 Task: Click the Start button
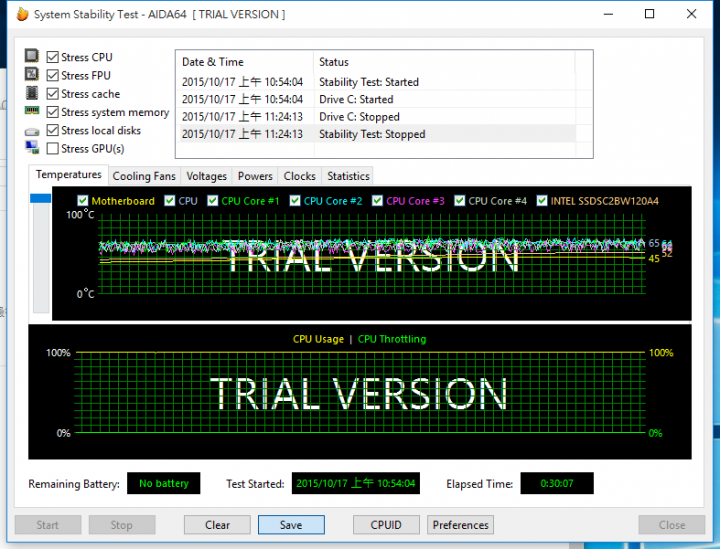pos(48,525)
